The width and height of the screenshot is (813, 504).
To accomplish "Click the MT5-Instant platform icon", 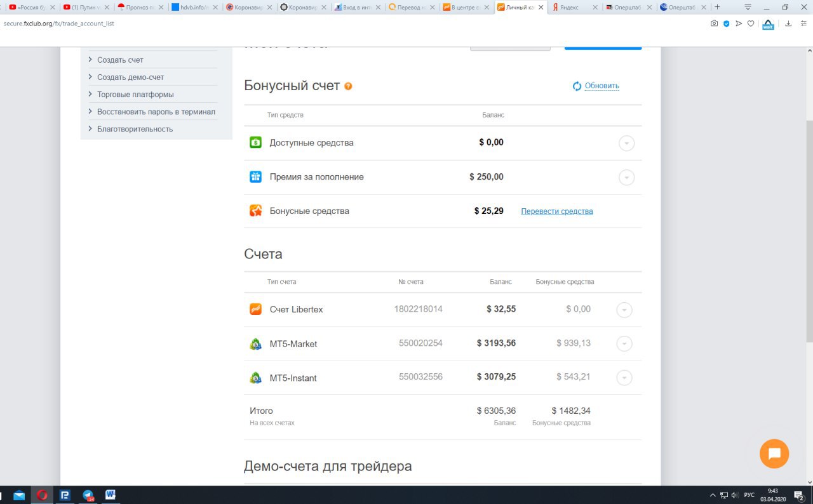I will [x=255, y=378].
